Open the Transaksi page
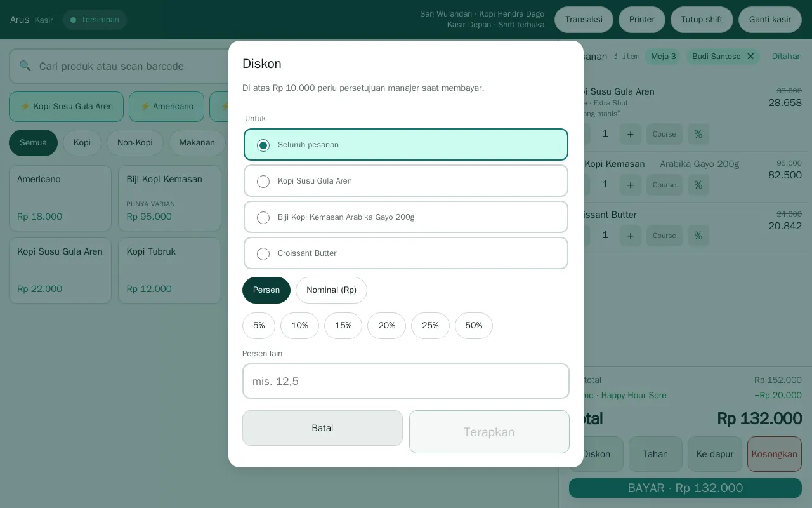The width and height of the screenshot is (812, 508). (x=584, y=20)
